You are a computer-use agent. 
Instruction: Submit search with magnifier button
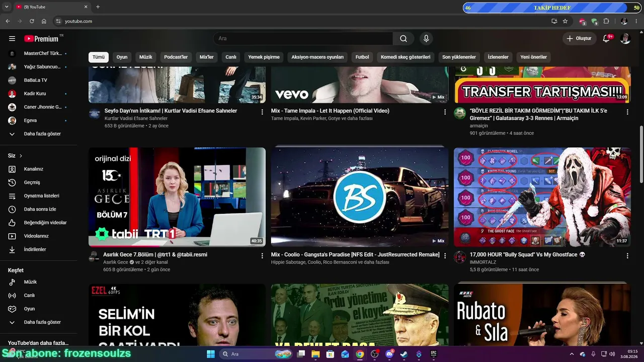(x=404, y=39)
